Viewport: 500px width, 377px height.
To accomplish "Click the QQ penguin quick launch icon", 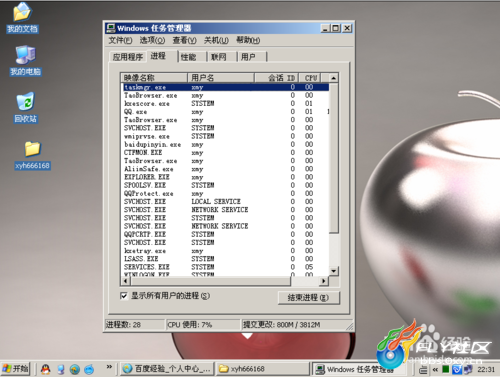I will (x=46, y=369).
